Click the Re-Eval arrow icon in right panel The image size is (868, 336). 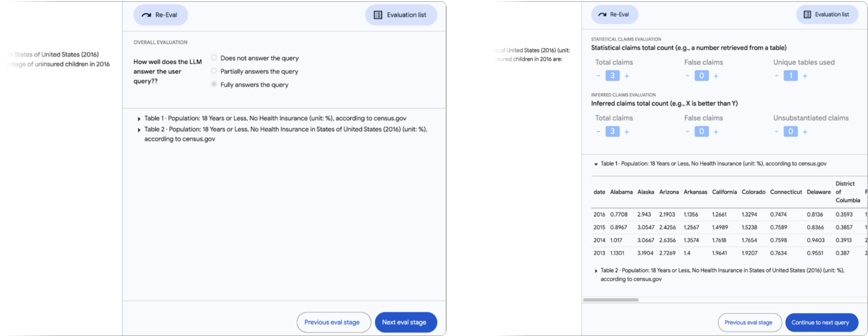(x=602, y=14)
